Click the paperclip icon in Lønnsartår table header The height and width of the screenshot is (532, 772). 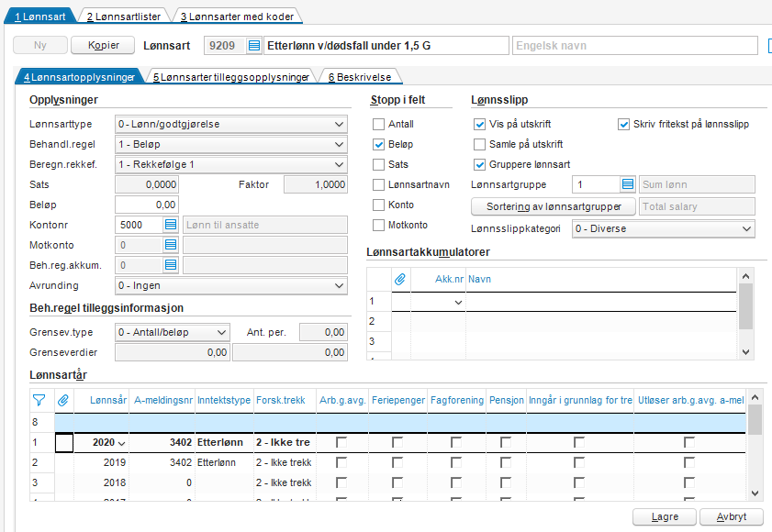[63, 400]
